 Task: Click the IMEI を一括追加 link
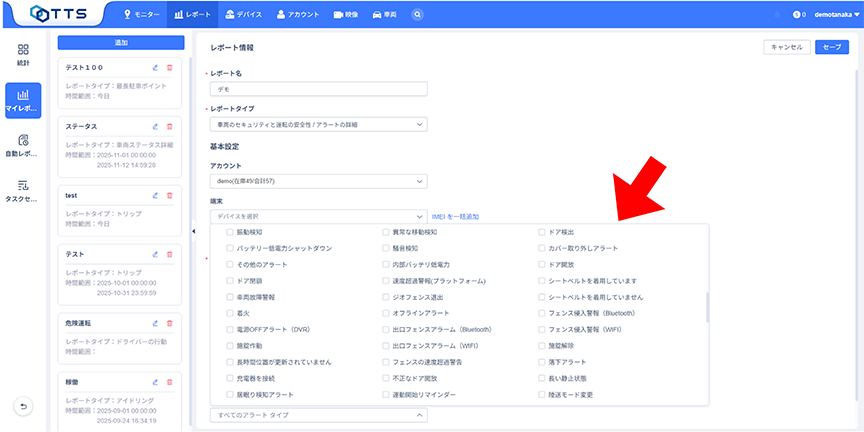(455, 216)
